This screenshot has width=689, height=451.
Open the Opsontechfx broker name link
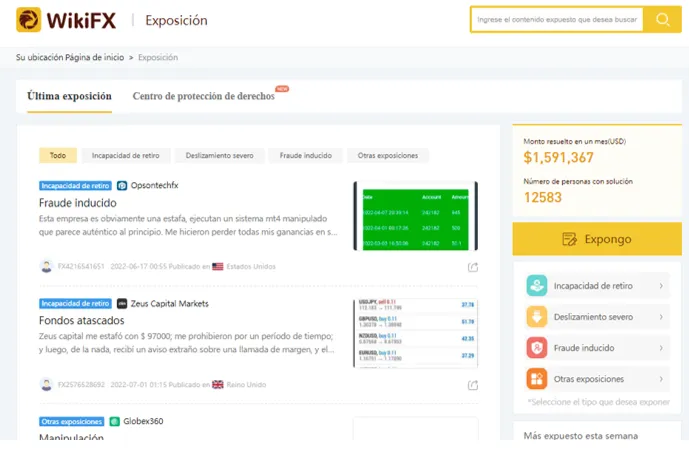coord(154,185)
